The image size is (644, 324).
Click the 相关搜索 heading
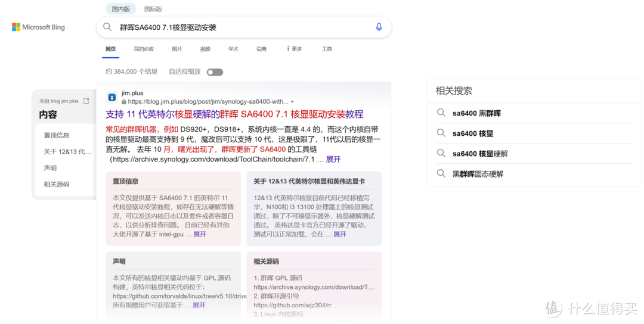(x=453, y=91)
